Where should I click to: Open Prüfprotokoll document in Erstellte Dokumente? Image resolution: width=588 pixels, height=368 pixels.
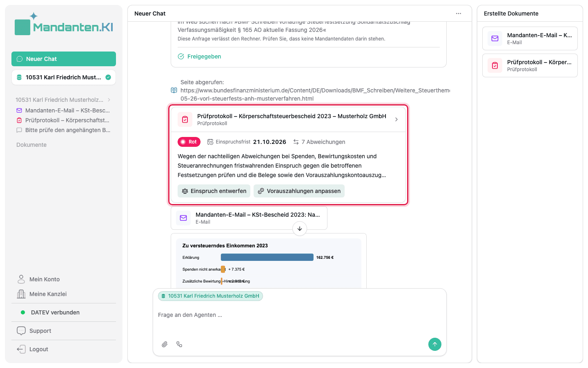coord(530,65)
